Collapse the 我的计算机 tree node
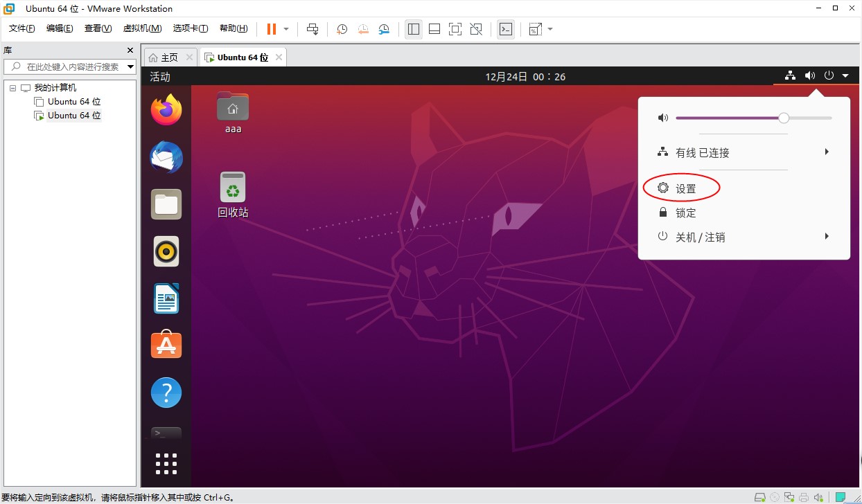 [12, 87]
